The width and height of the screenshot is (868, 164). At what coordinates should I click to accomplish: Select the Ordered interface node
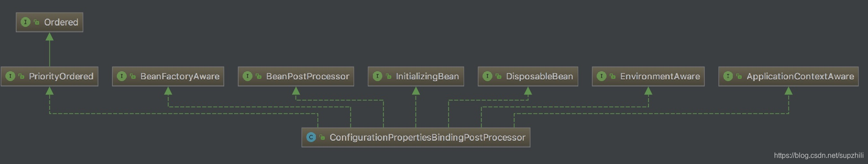coord(49,22)
